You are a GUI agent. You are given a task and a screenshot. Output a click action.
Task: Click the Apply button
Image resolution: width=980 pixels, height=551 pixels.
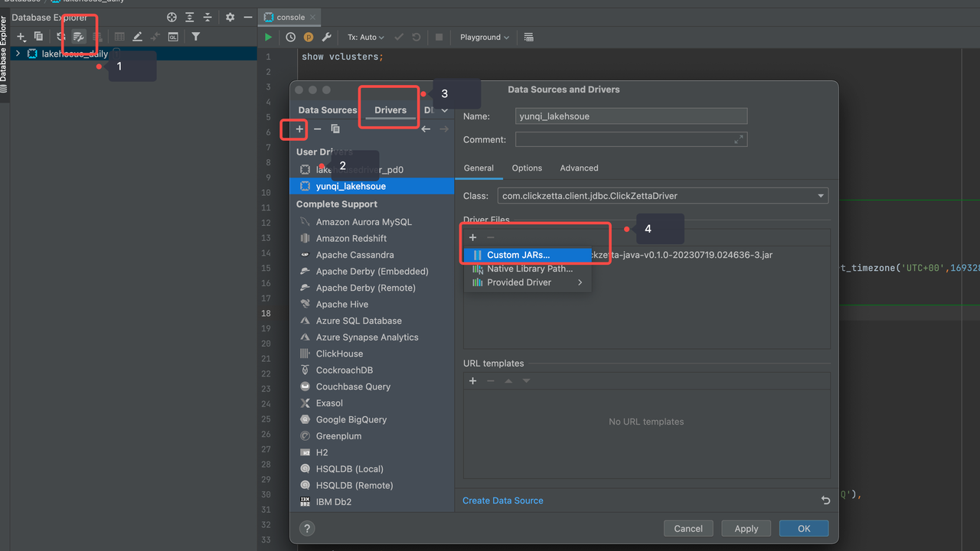click(x=746, y=528)
